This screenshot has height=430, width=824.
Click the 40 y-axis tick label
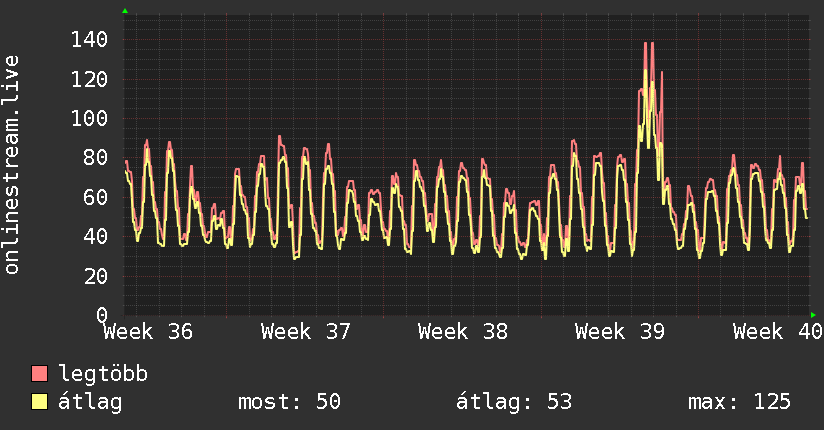pyautogui.click(x=96, y=236)
